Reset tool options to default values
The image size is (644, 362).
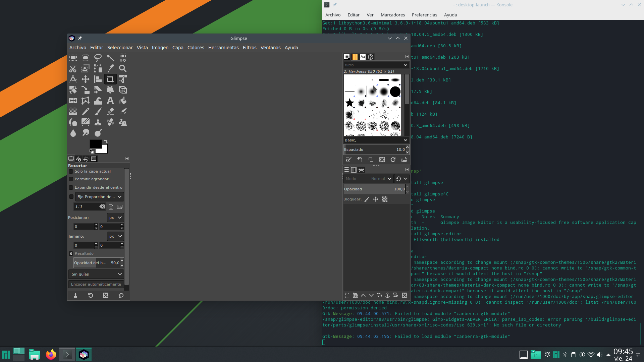[x=121, y=295]
